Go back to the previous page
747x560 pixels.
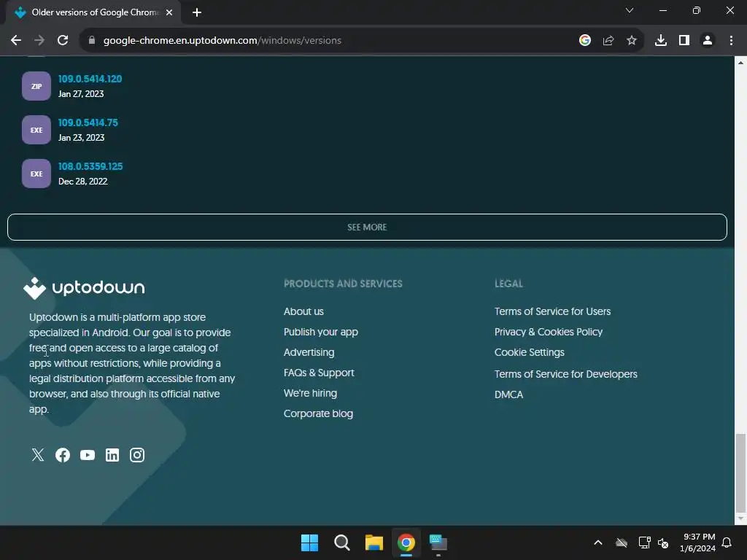pos(16,41)
